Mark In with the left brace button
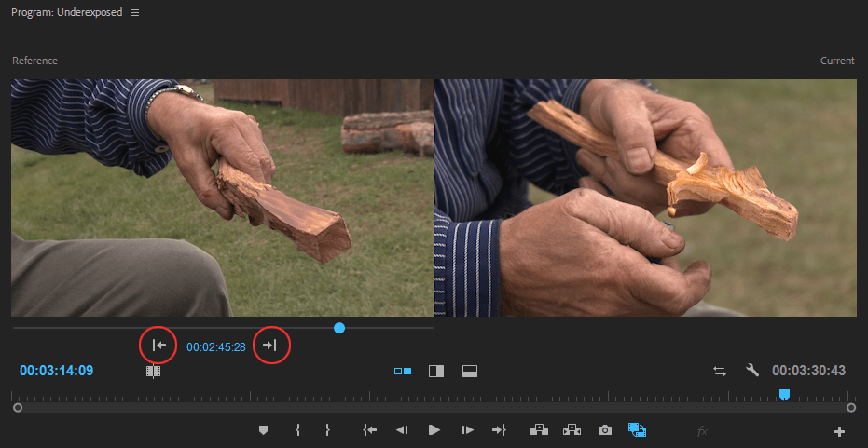The image size is (868, 448). 297,429
